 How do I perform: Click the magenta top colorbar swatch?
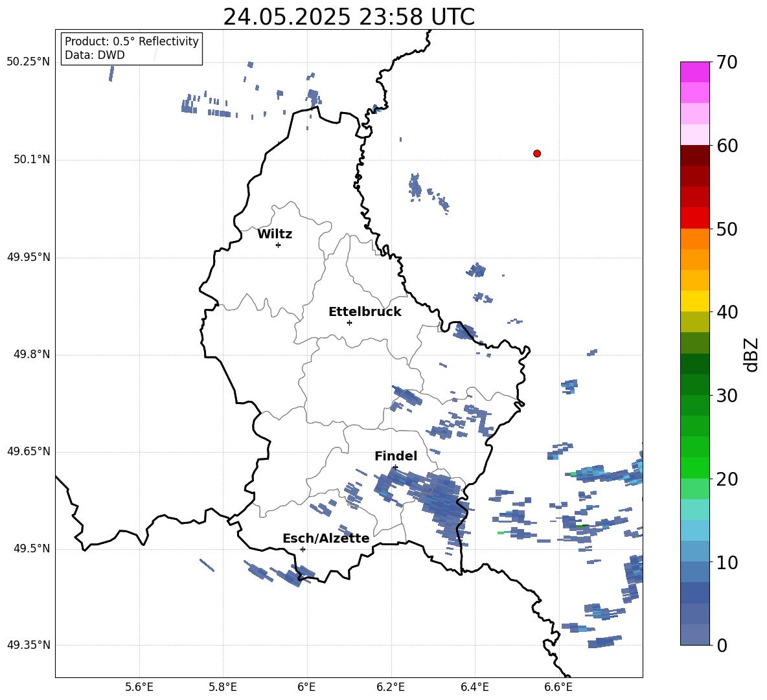(694, 72)
